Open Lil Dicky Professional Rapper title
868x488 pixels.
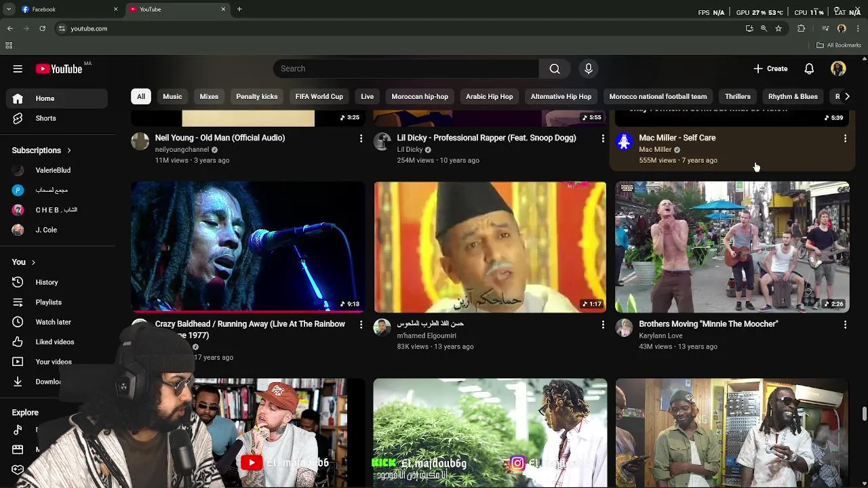(x=486, y=138)
